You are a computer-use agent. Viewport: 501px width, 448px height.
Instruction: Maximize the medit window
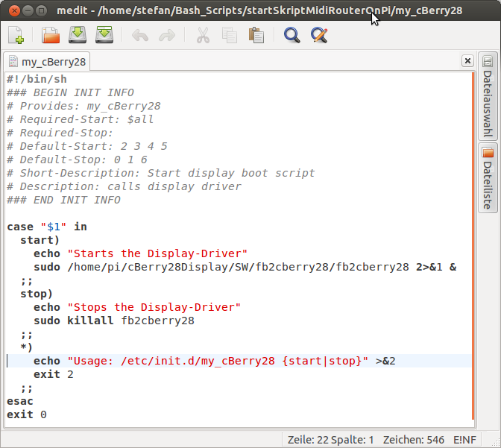pyautogui.click(x=41, y=11)
